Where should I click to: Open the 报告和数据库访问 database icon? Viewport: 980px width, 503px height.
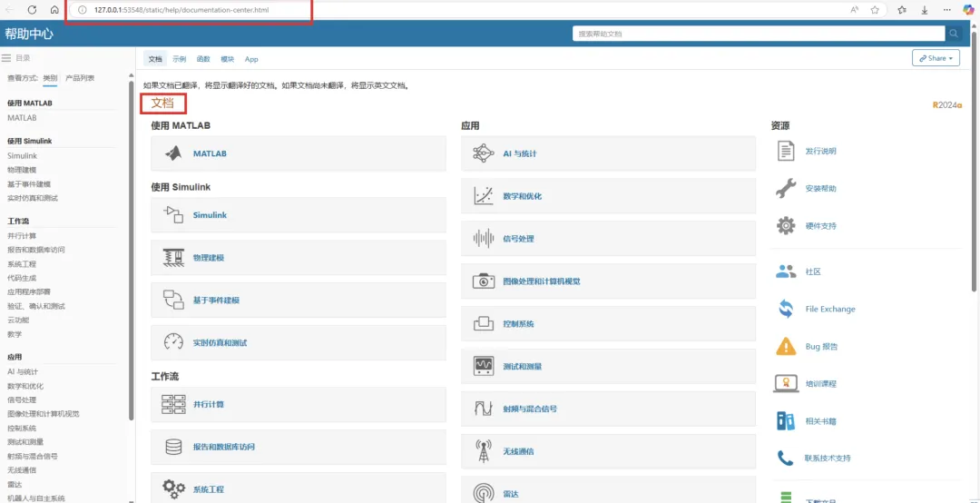pos(173,447)
